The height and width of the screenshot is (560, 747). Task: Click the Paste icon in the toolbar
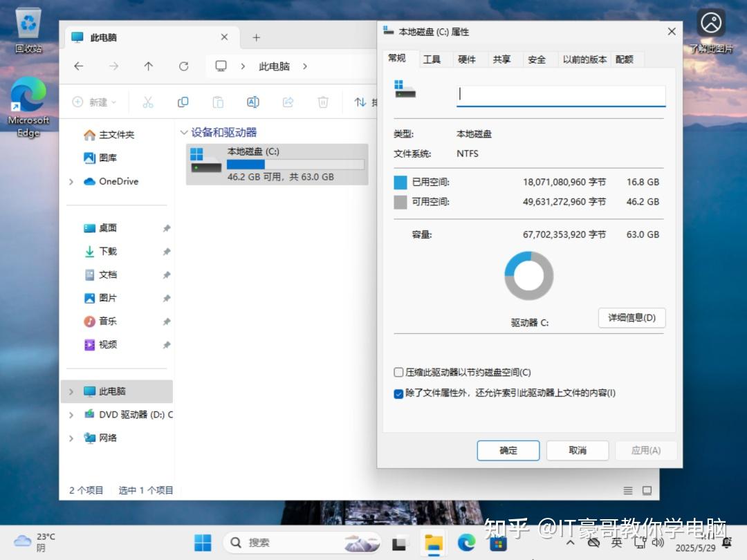click(x=217, y=102)
